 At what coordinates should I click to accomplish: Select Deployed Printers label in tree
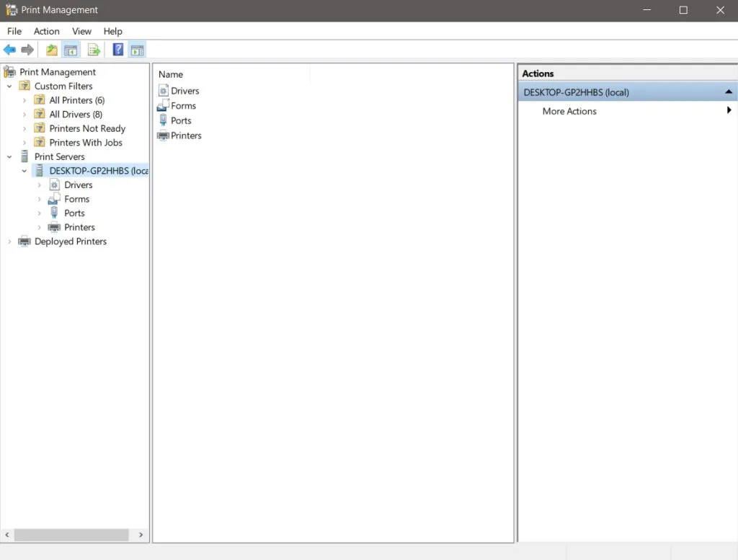(x=71, y=241)
